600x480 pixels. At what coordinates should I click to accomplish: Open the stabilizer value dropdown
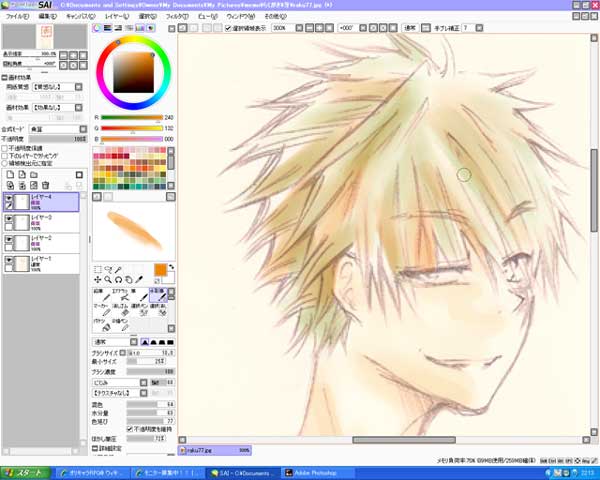[x=479, y=28]
